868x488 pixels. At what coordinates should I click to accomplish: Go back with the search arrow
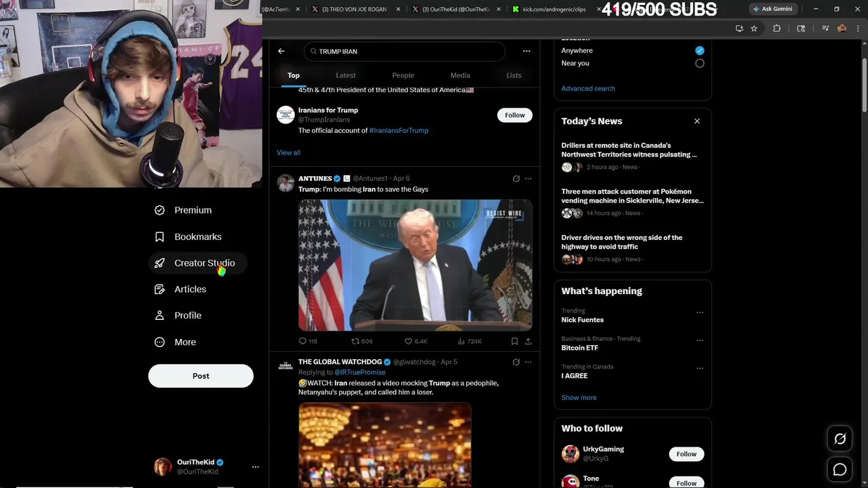point(281,51)
